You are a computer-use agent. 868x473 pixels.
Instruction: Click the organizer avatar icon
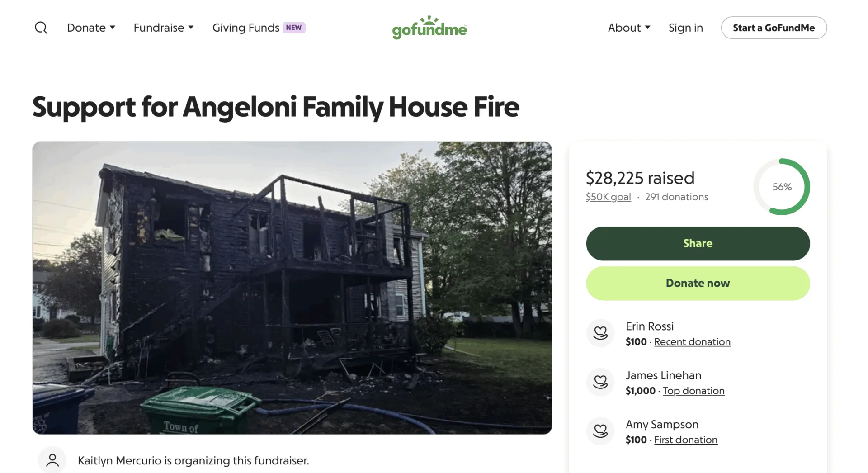pos(52,460)
